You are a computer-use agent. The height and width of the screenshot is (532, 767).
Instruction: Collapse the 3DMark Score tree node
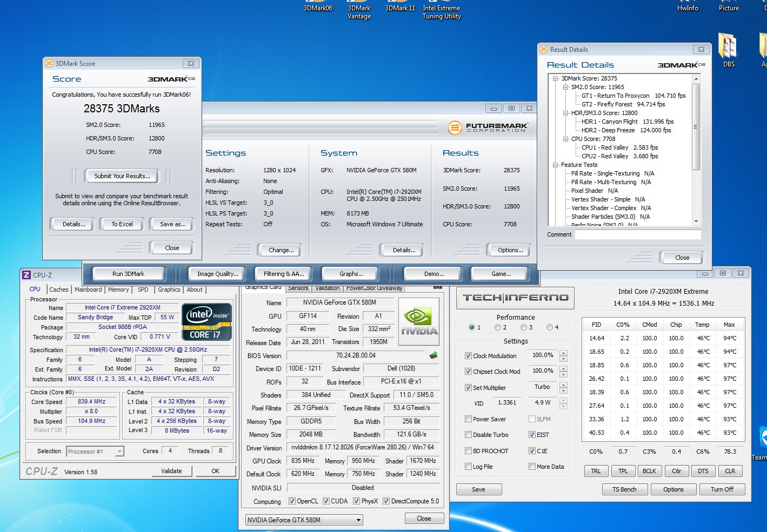coord(556,78)
